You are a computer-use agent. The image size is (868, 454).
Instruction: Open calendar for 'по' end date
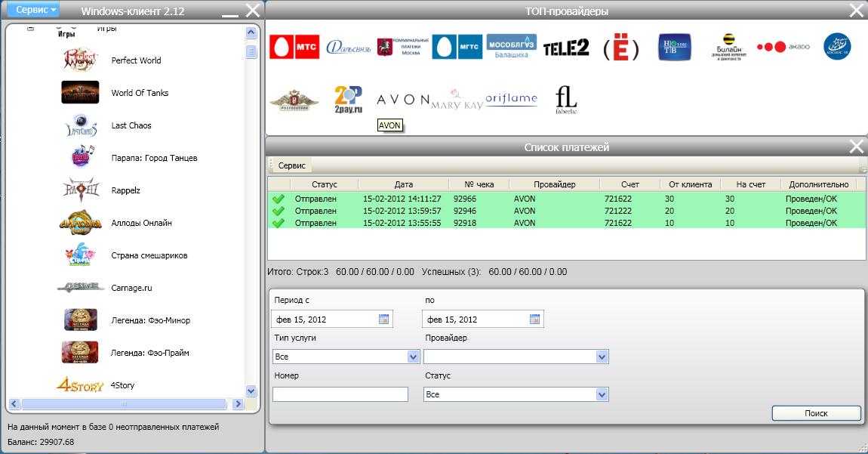pos(534,319)
